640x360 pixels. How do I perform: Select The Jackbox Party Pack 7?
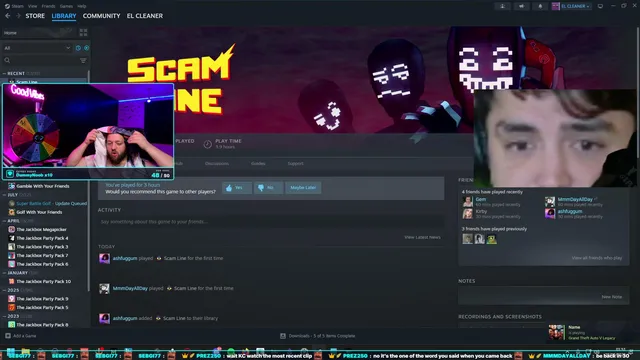[x=42, y=256]
